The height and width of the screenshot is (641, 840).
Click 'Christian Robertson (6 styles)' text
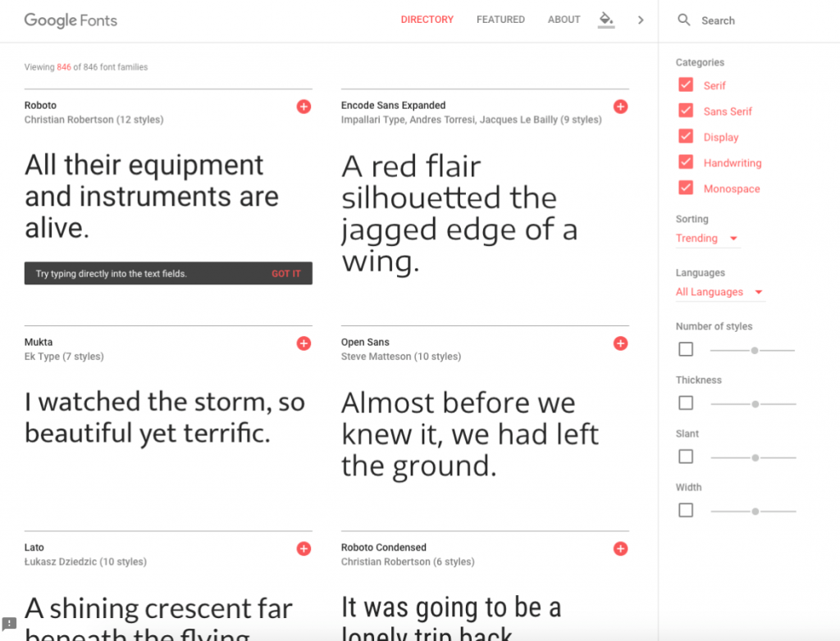(408, 561)
